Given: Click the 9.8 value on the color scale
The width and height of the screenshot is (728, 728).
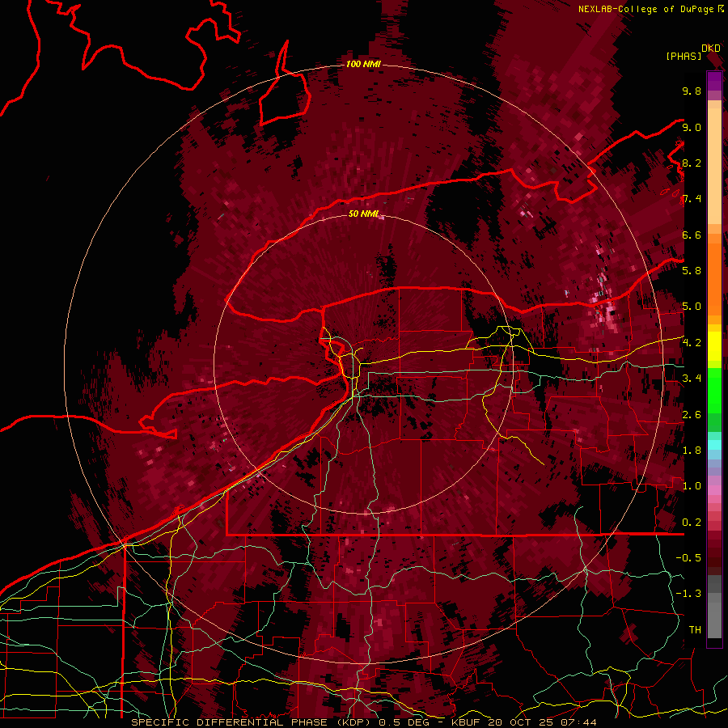Looking at the screenshot, I should pos(692,91).
